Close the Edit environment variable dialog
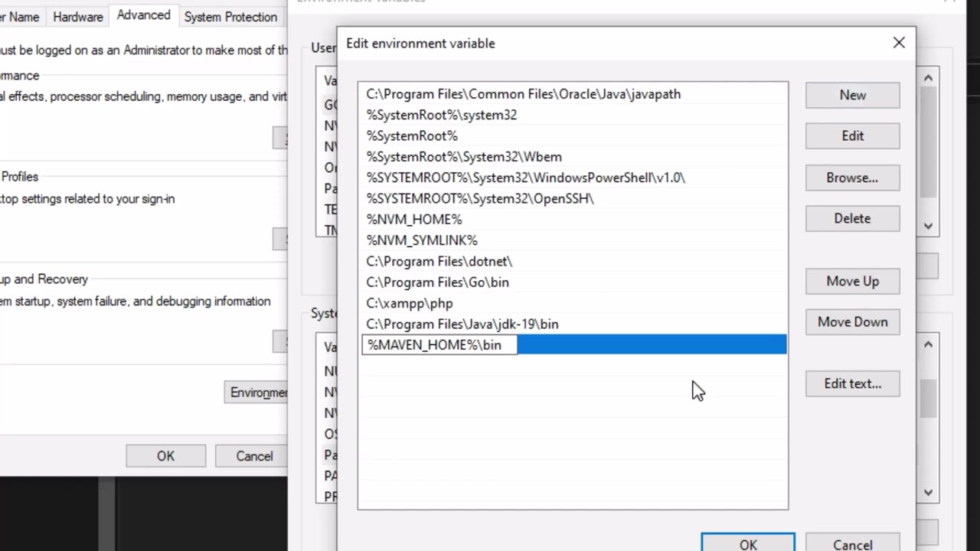 point(899,43)
